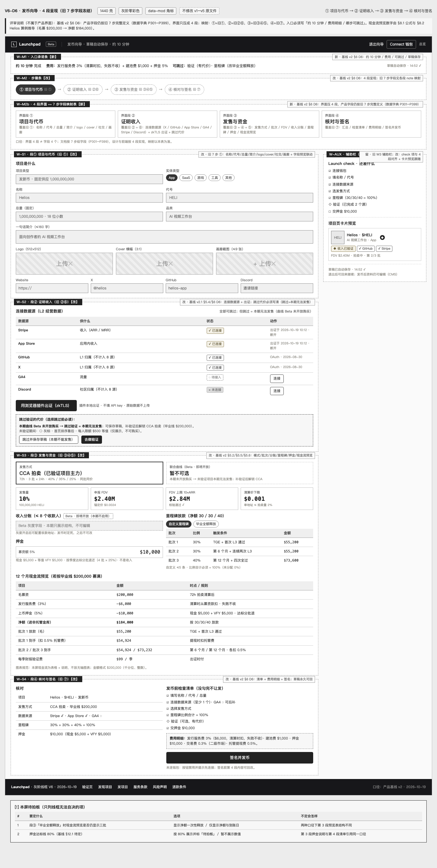Screen dimensions: 437x868
Task: Select step ① 项目与代币 in the step strip
Action: coord(35,90)
